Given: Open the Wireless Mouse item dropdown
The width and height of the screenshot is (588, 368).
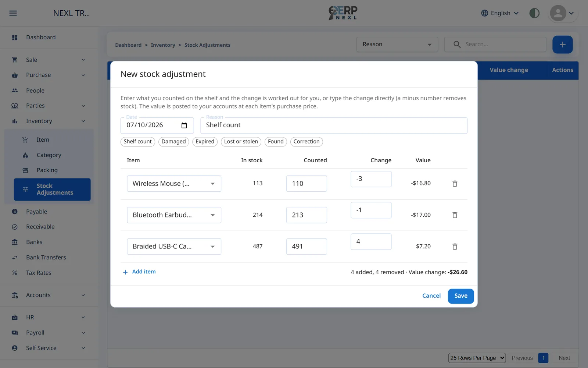Looking at the screenshot, I should pyautogui.click(x=174, y=184).
